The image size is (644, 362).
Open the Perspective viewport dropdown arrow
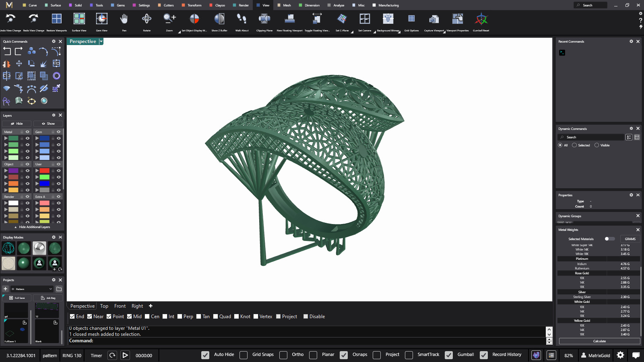101,41
